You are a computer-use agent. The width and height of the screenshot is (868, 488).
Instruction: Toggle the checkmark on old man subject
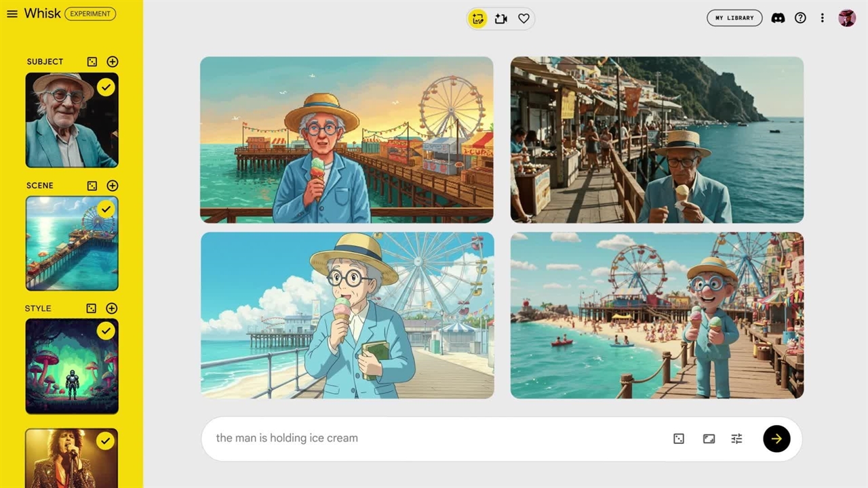pyautogui.click(x=106, y=87)
